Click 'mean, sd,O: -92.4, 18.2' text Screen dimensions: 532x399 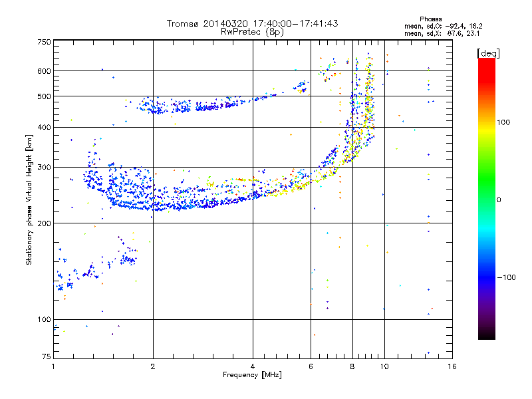tap(443, 26)
